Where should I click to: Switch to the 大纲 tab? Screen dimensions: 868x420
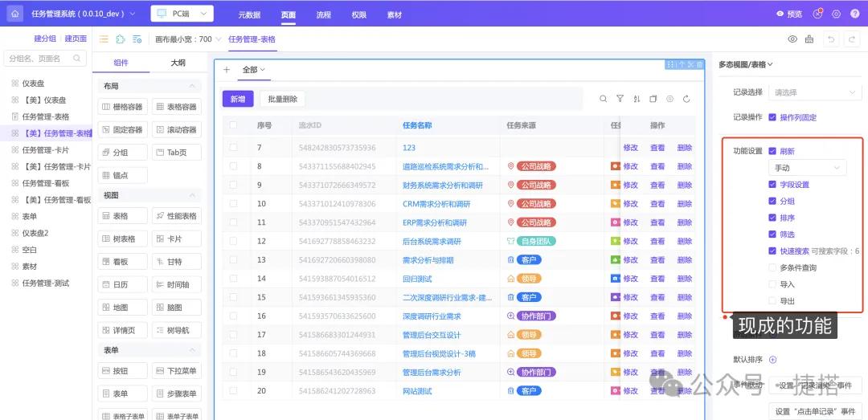pyautogui.click(x=178, y=63)
